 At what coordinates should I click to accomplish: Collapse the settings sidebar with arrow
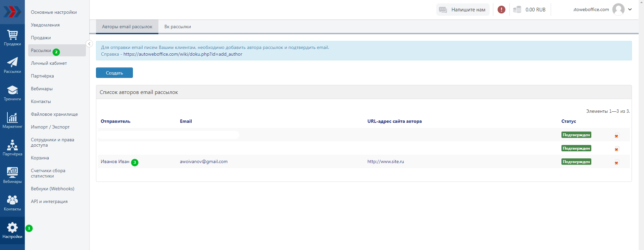[x=89, y=44]
